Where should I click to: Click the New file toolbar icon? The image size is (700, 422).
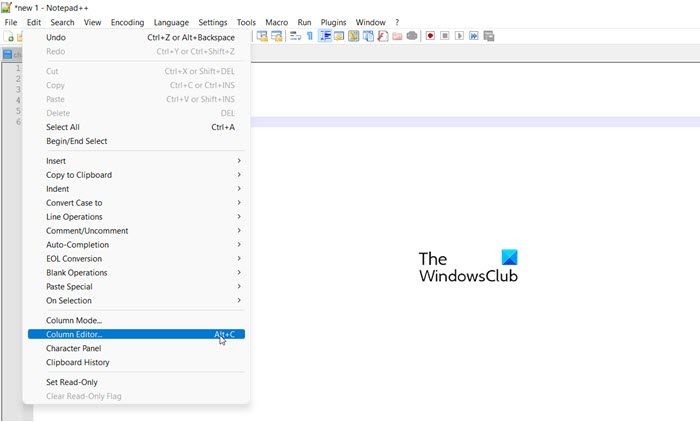pos(8,37)
